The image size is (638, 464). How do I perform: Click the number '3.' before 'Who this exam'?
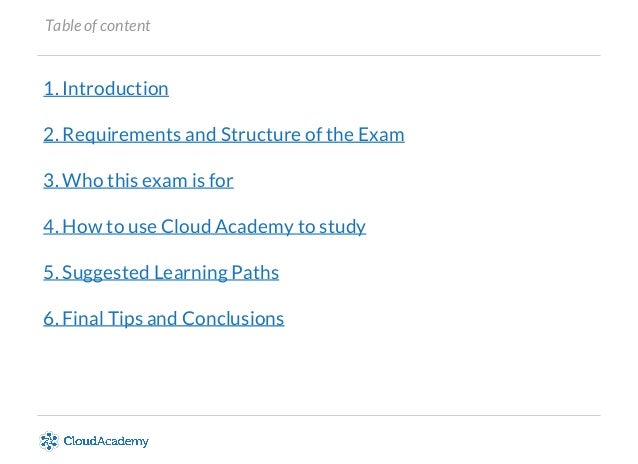tap(51, 181)
